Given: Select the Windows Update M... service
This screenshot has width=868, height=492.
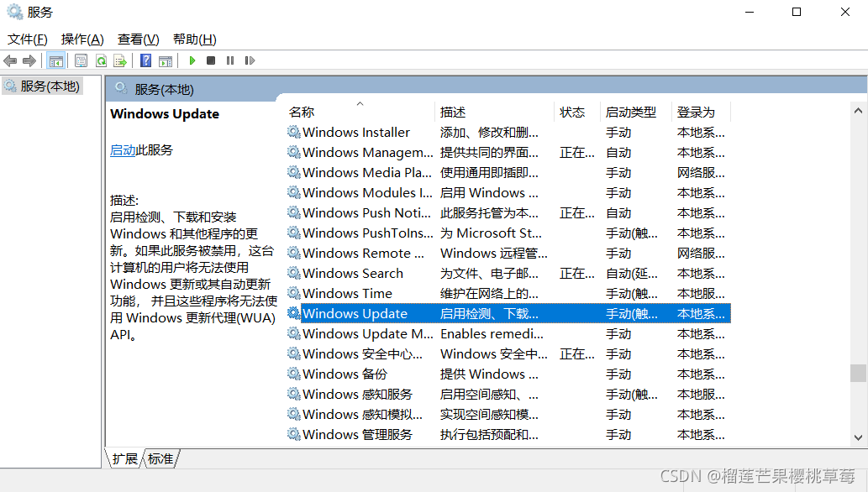Looking at the screenshot, I should (367, 333).
